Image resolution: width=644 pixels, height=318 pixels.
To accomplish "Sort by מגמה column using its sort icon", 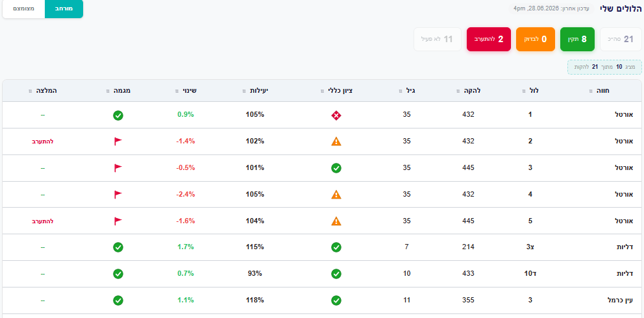I will [x=108, y=91].
